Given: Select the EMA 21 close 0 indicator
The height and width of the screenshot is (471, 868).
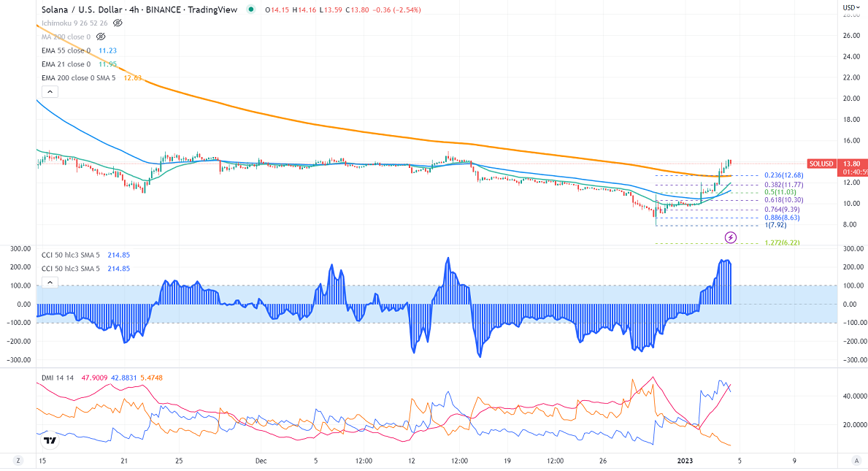Looking at the screenshot, I should (66, 64).
